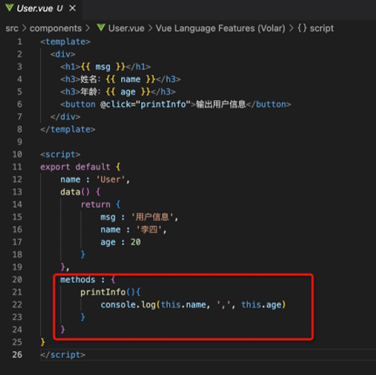Click the 姓名 name h3 line
Screen dimensions: 376x375
coord(120,79)
